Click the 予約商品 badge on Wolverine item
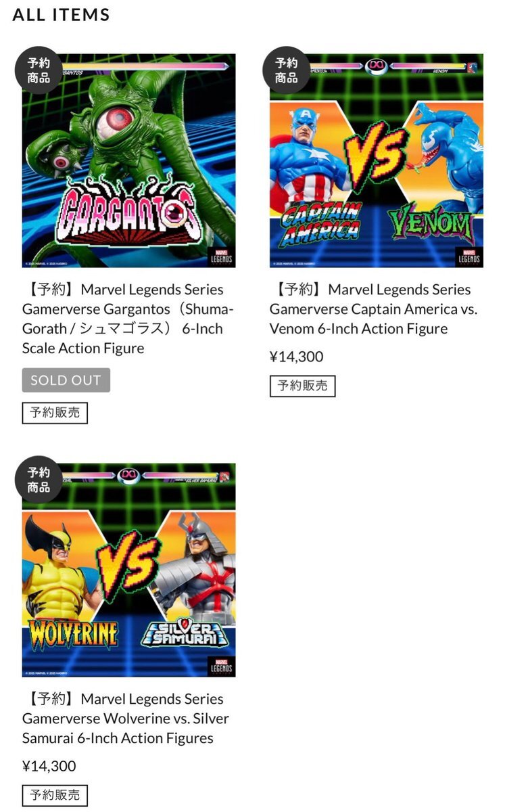The image size is (505, 812). click(x=39, y=480)
